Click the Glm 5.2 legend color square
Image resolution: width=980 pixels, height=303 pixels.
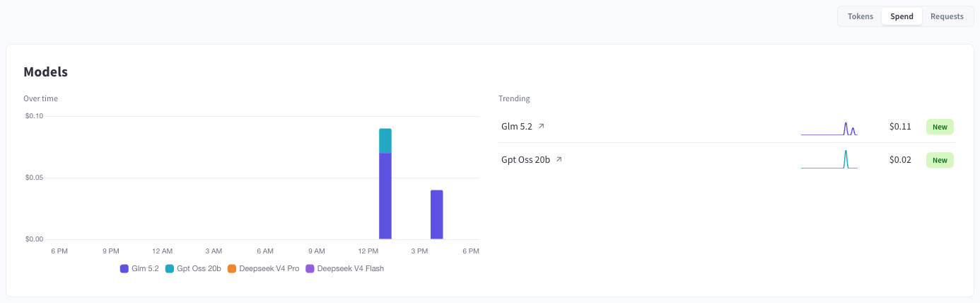click(x=124, y=268)
